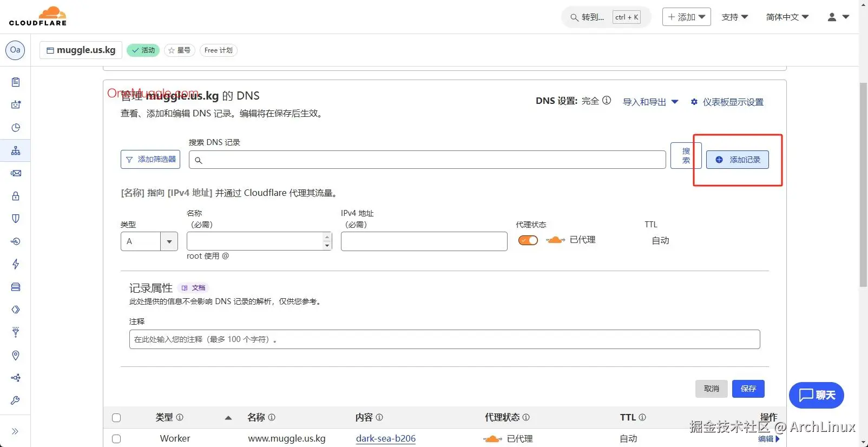Sort by 类型 column ascending arrow
Screen dimensions: 868x447
(228, 418)
